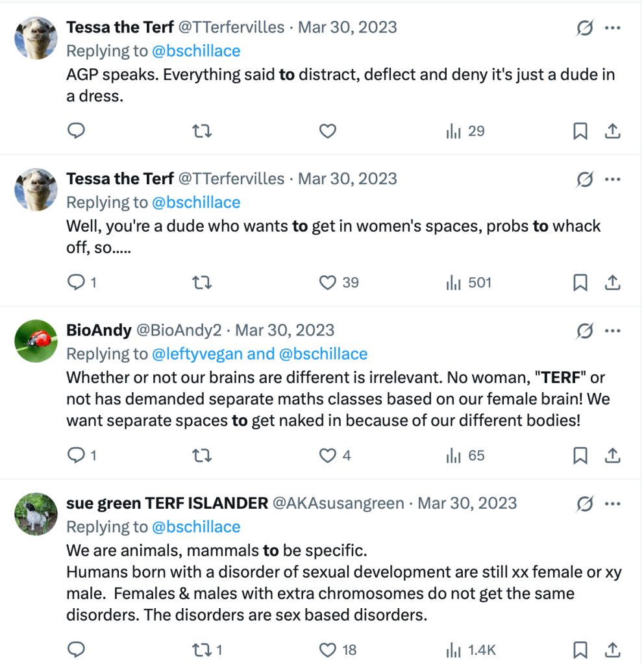Image resolution: width=644 pixels, height=664 pixels.
Task: Bookmark BioAndy's tweet with 65 views
Action: pyautogui.click(x=580, y=456)
